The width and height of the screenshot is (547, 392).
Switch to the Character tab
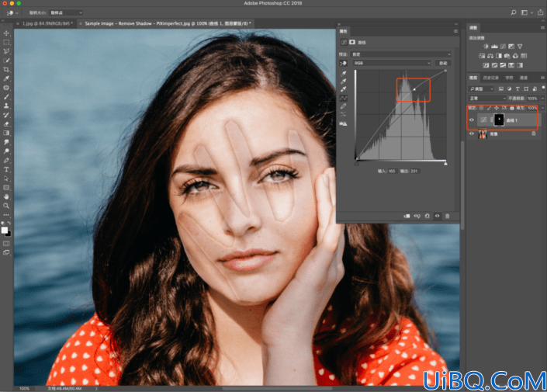pos(510,78)
